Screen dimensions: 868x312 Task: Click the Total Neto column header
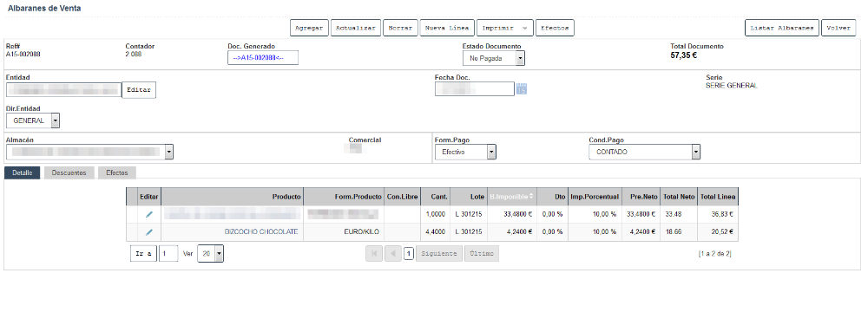click(x=679, y=197)
